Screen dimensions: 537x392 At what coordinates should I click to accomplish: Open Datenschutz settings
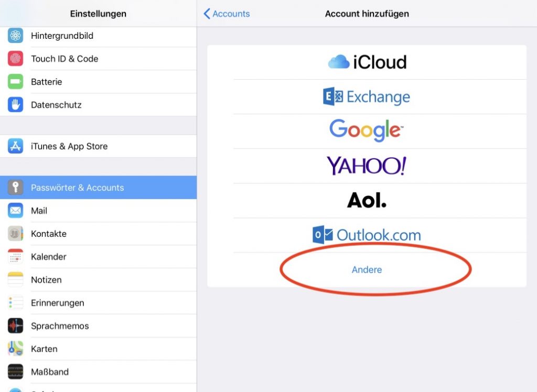coord(98,105)
